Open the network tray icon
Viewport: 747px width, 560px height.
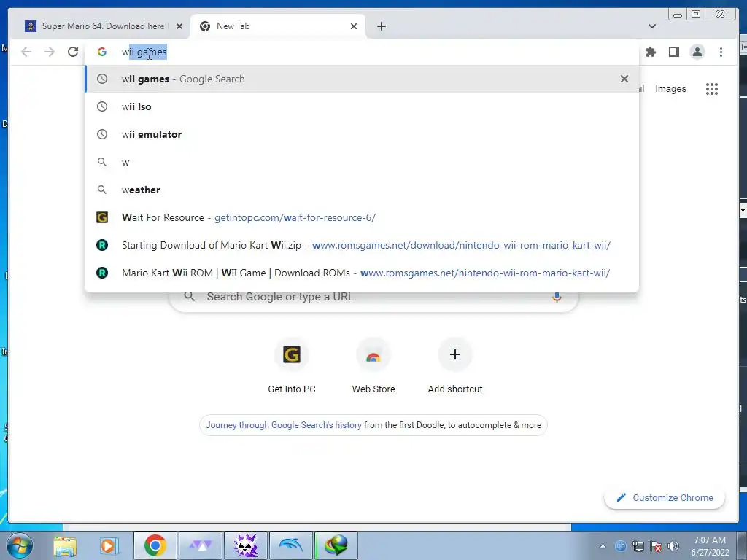[638, 546]
